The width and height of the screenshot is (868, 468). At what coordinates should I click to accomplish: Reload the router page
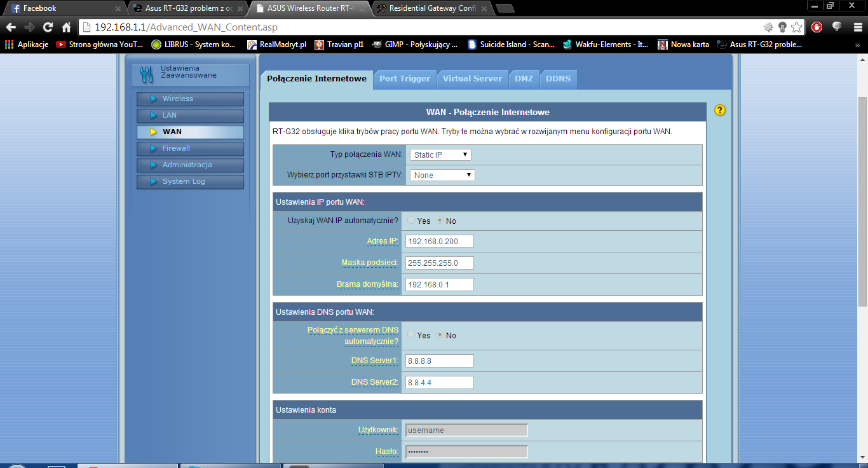point(48,27)
